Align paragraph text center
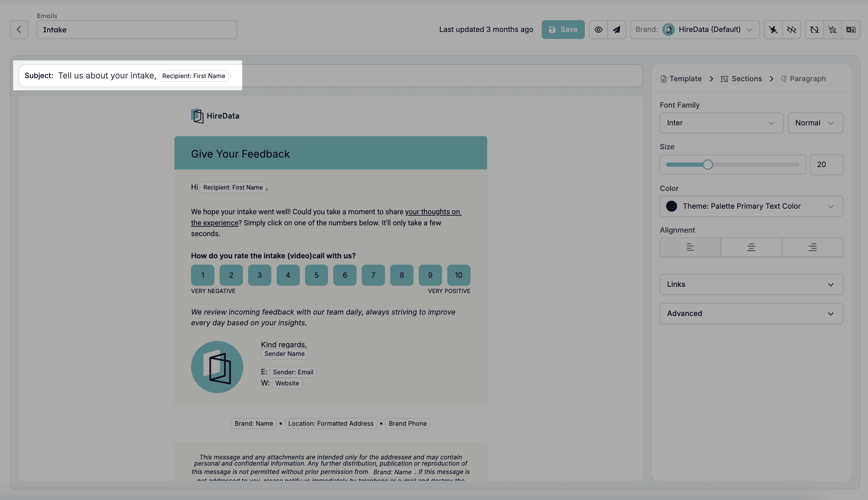This screenshot has height=500, width=868. tap(751, 247)
